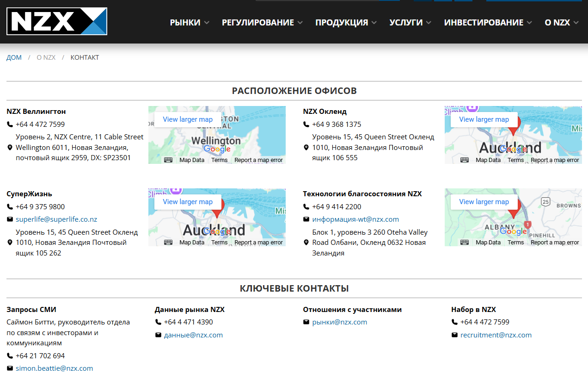Click location pin icon of NZX Веллингтон address
Screen dimensions: 588x374
tap(10, 148)
